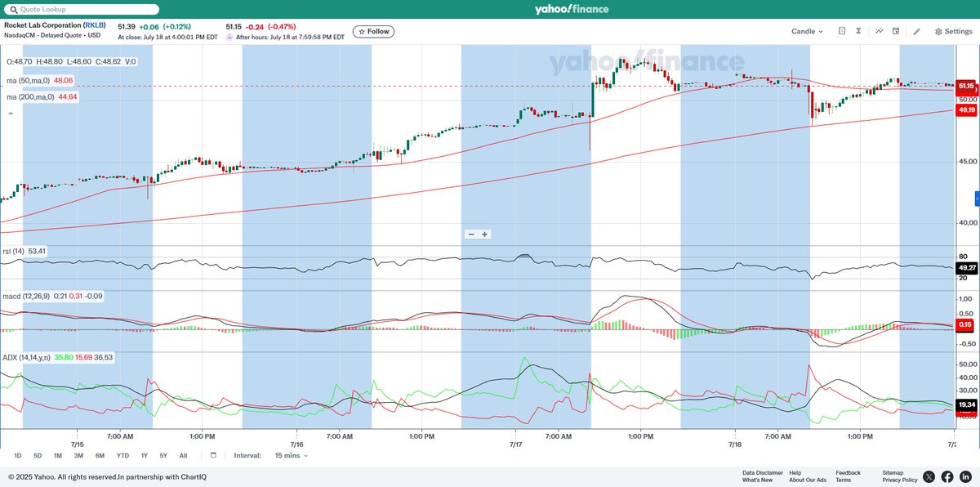Click the 0.15 MACD value tag
Screen dimensions: 980x487
point(966,324)
